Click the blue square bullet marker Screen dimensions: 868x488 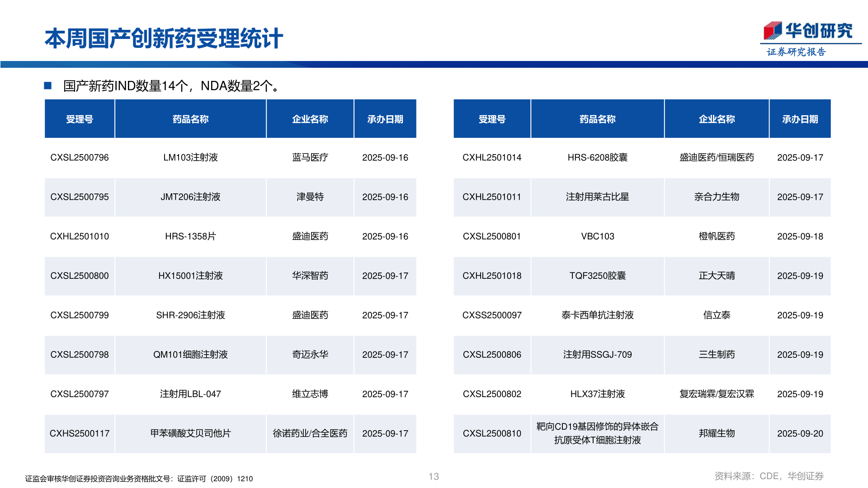48,85
